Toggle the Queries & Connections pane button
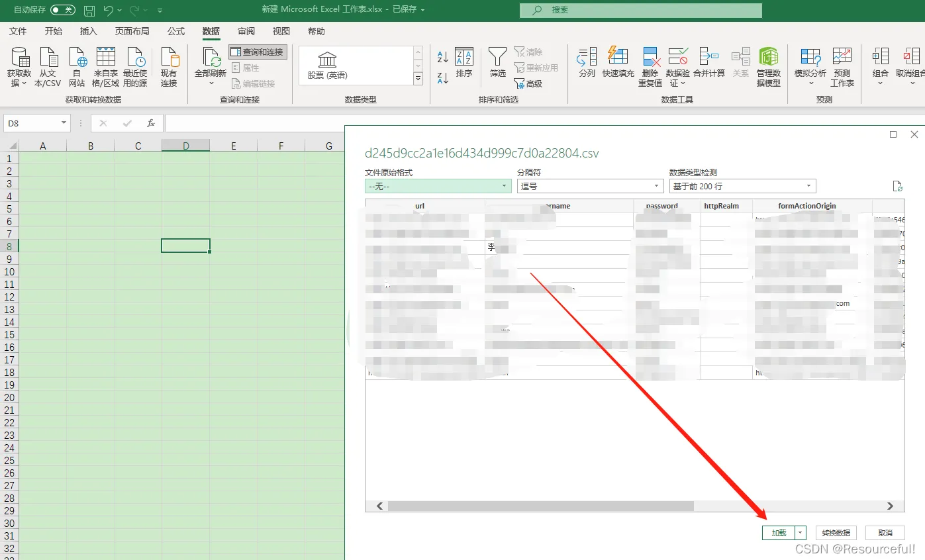This screenshot has height=560, width=925. pyautogui.click(x=258, y=52)
